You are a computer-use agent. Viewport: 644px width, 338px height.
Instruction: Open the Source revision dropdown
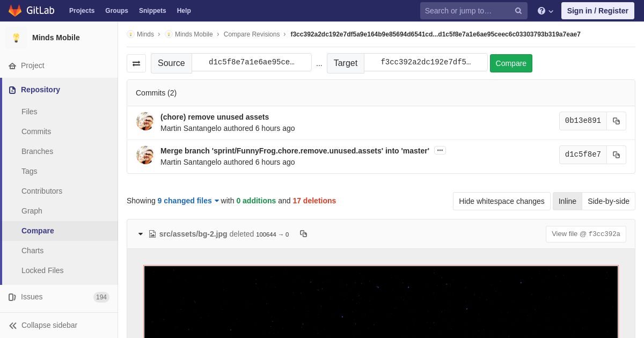[x=252, y=62]
